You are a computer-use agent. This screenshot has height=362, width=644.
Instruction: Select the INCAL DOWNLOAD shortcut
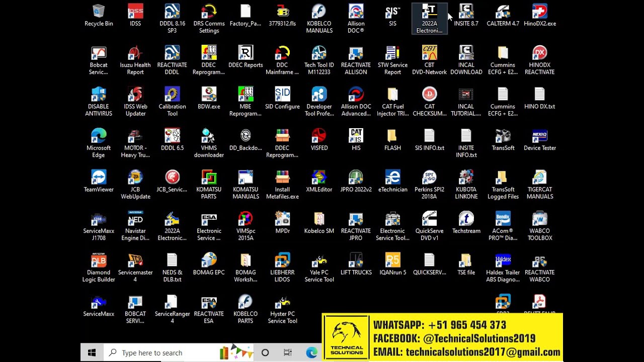point(466,60)
